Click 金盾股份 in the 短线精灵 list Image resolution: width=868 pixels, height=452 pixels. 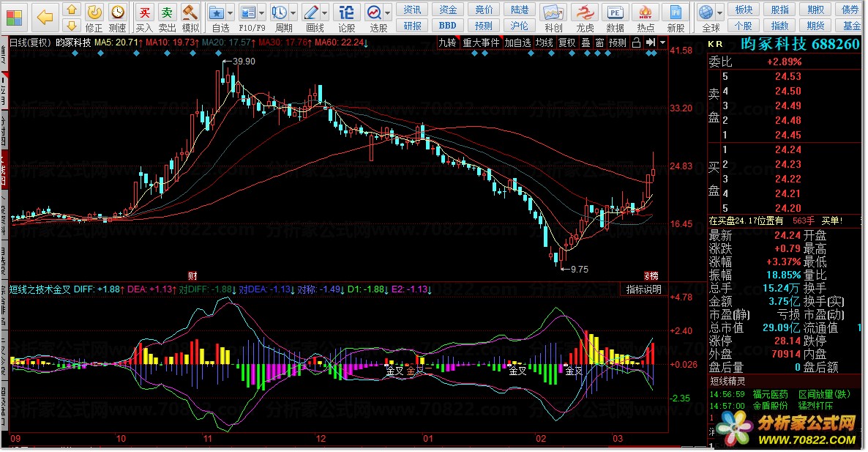(x=770, y=405)
